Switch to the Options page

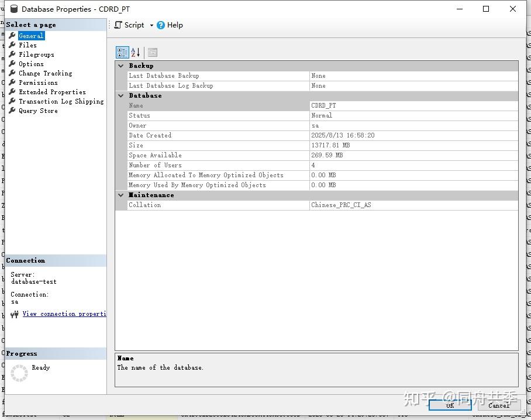coord(31,64)
